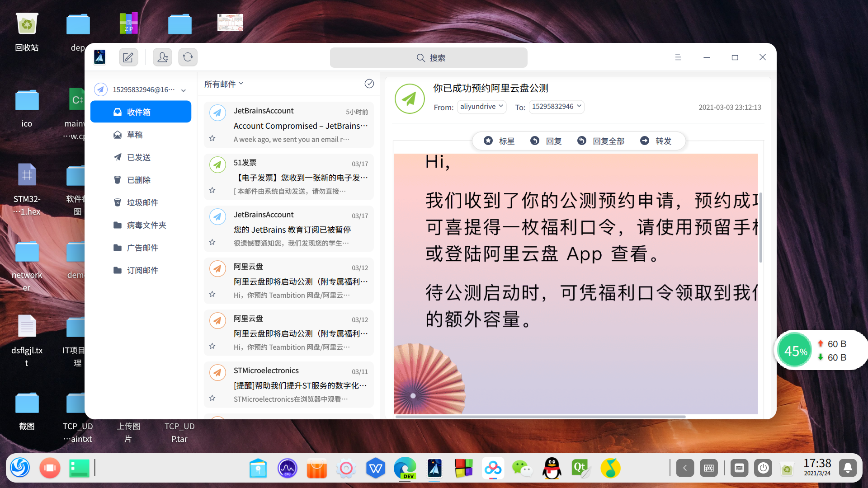Open the STMicroelectronics email from 03/11

289,385
